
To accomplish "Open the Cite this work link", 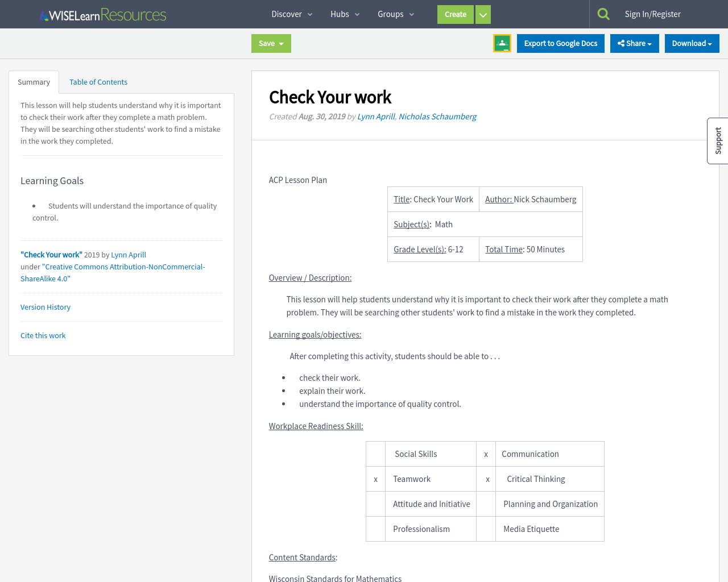I will (x=43, y=335).
